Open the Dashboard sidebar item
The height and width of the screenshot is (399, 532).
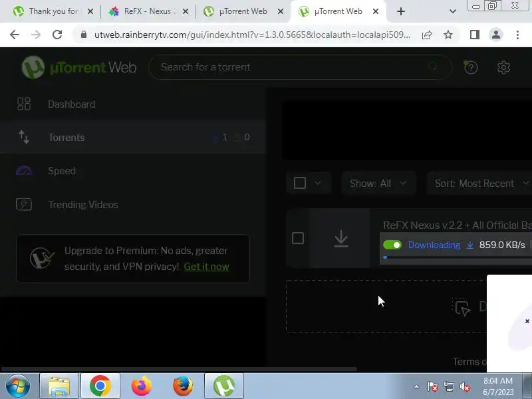coord(132,104)
